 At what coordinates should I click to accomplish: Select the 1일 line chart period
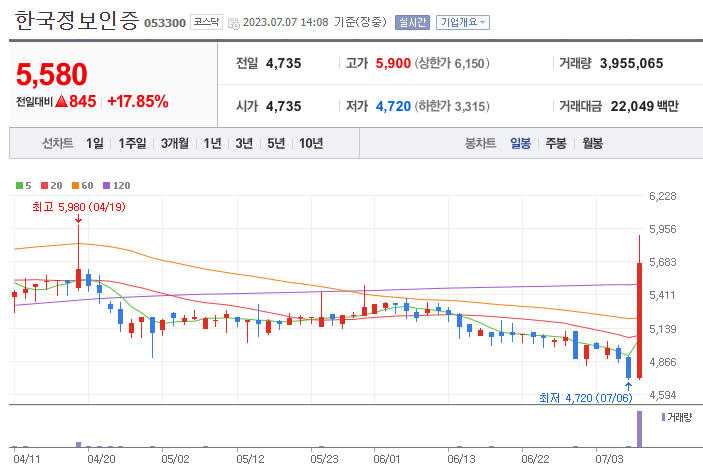[95, 143]
